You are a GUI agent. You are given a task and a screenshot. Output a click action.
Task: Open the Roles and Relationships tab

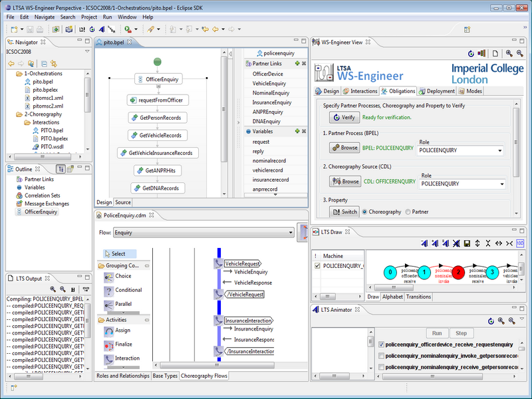(x=122, y=376)
